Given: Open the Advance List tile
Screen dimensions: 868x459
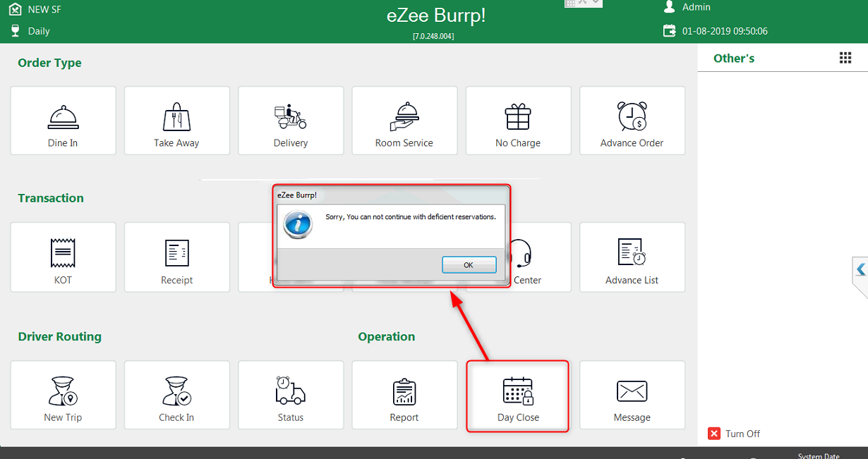Looking at the screenshot, I should coord(632,257).
